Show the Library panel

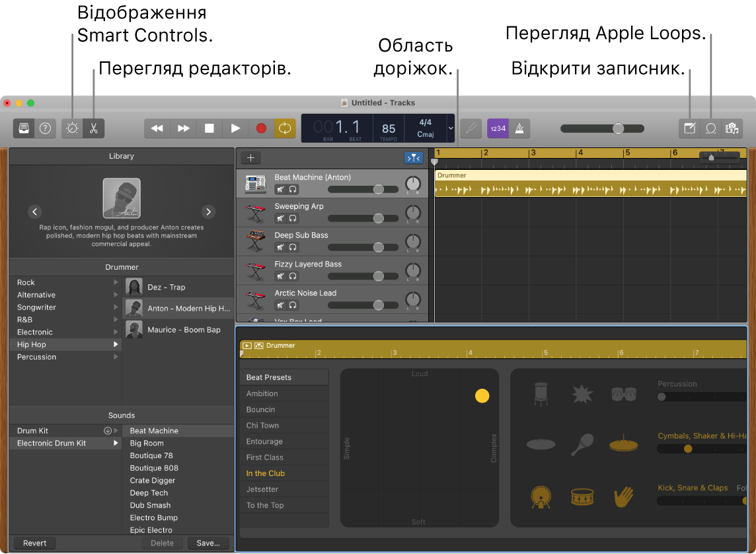point(23,128)
